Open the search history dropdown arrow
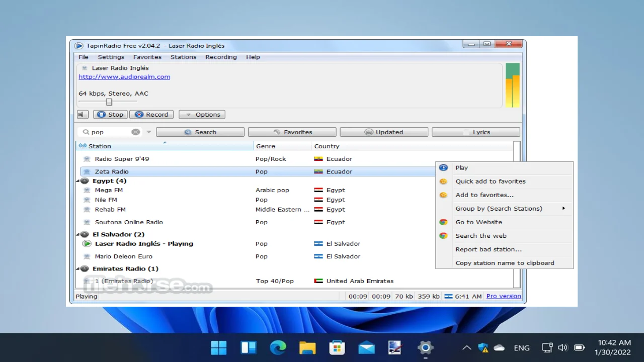Viewport: 644px width, 362px height. pos(148,132)
